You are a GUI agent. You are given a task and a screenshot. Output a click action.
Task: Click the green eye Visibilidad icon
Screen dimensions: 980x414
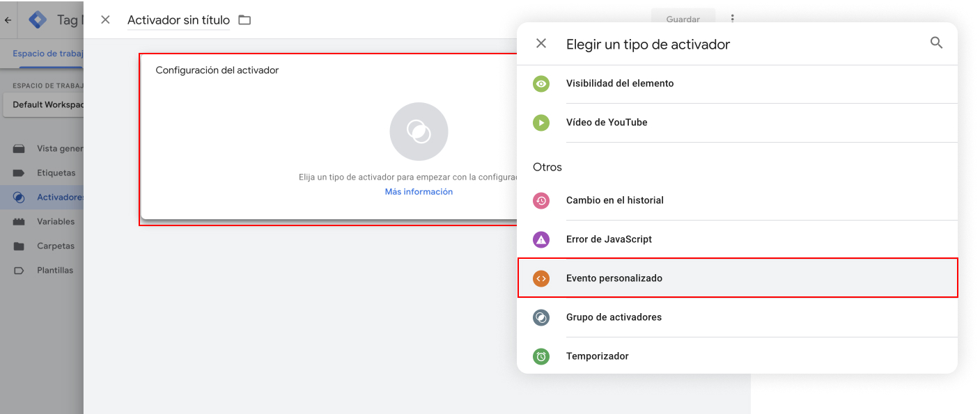pos(541,83)
